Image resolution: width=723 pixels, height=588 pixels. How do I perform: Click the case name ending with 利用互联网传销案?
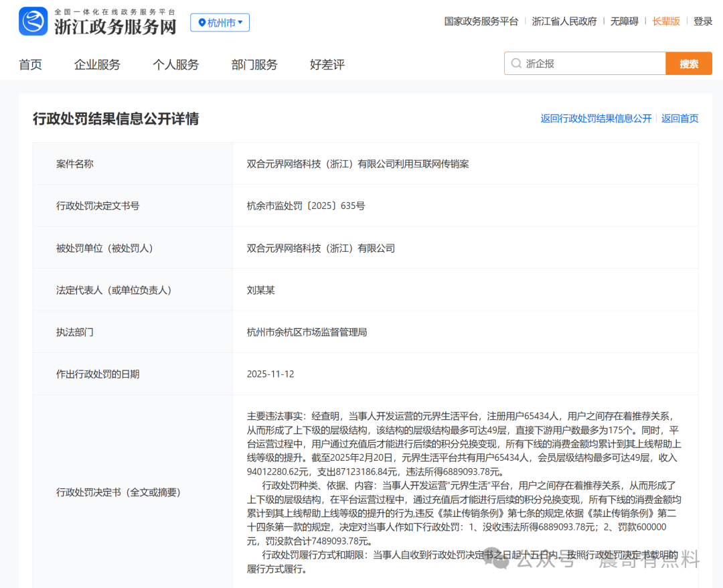(357, 163)
